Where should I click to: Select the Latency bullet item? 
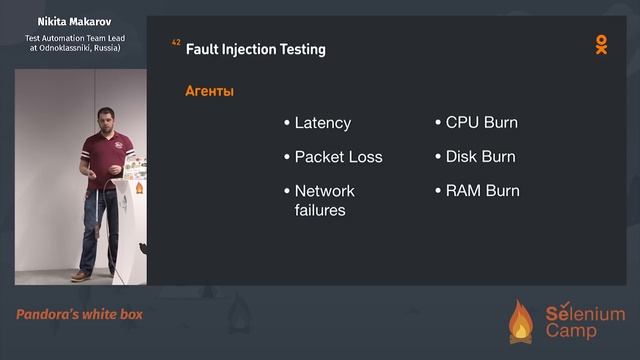(318, 123)
